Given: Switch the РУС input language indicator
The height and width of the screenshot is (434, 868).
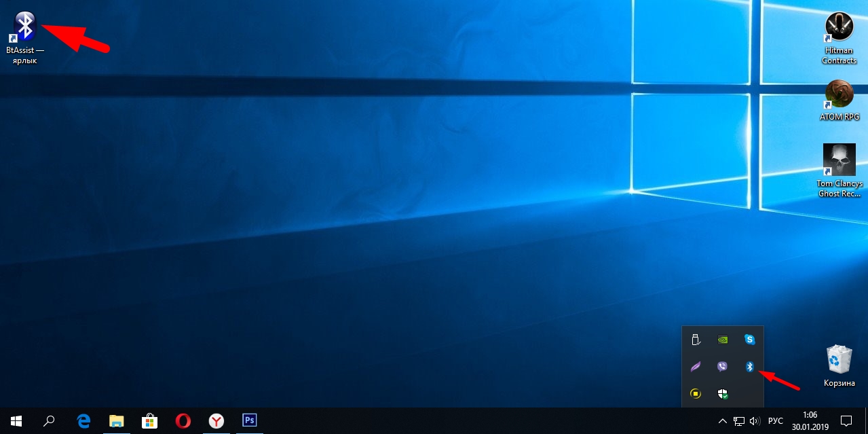Looking at the screenshot, I should [x=775, y=421].
